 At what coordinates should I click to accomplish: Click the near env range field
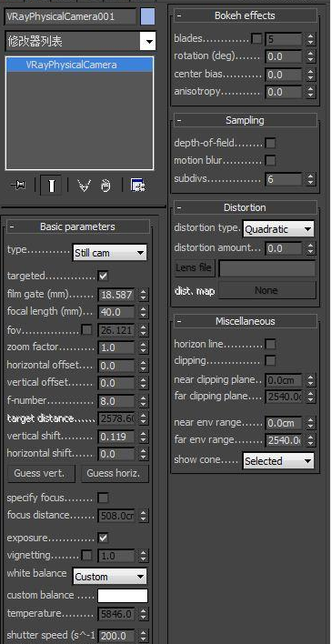coord(284,423)
